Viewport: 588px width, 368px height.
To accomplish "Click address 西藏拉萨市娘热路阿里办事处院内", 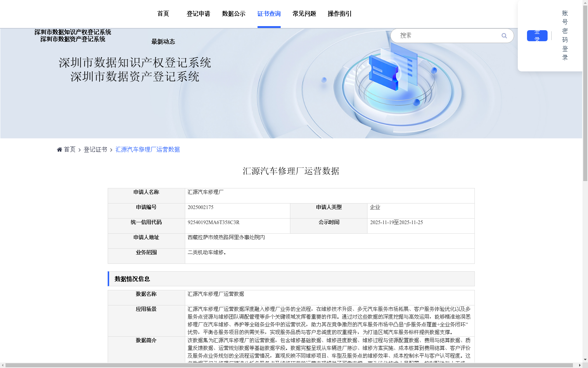I will 226,237.
